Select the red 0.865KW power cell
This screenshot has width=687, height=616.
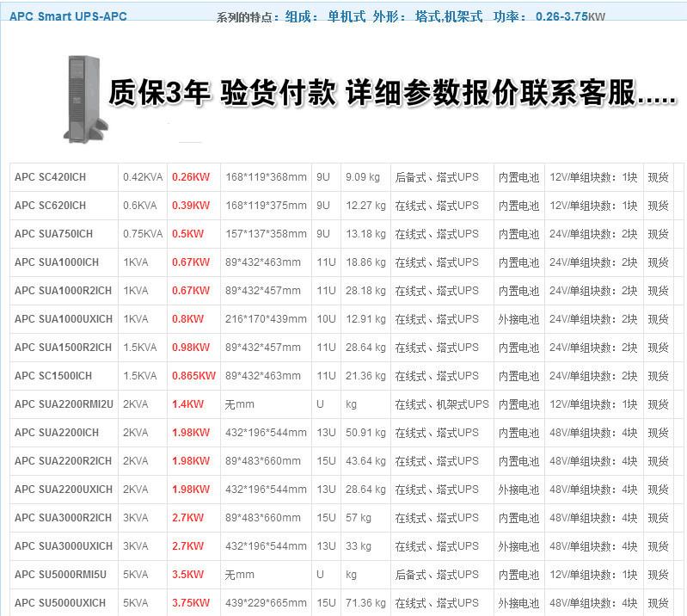pos(193,376)
